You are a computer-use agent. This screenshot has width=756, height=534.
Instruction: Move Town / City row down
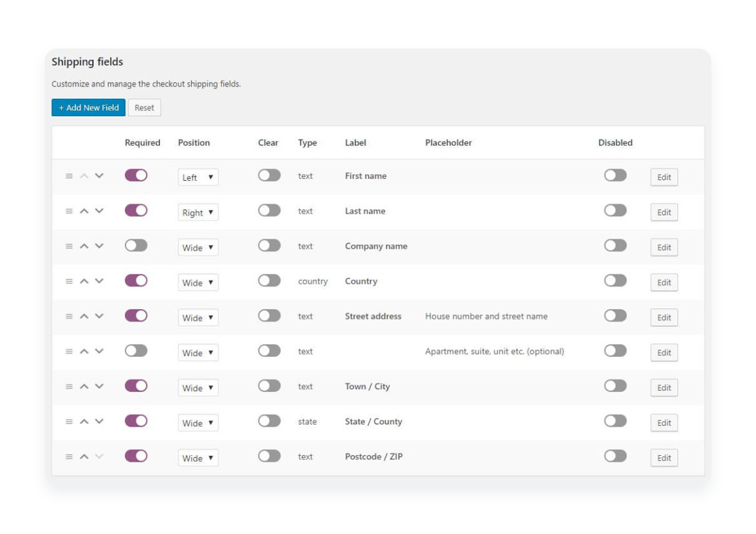click(99, 386)
